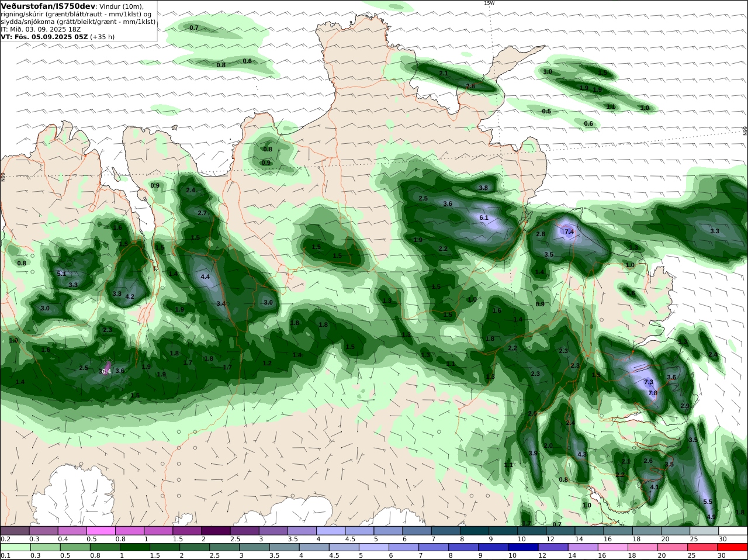The height and width of the screenshot is (560, 748).
Task: Click the deep blue 10 swatch in the rain legend
Action: pos(523,548)
